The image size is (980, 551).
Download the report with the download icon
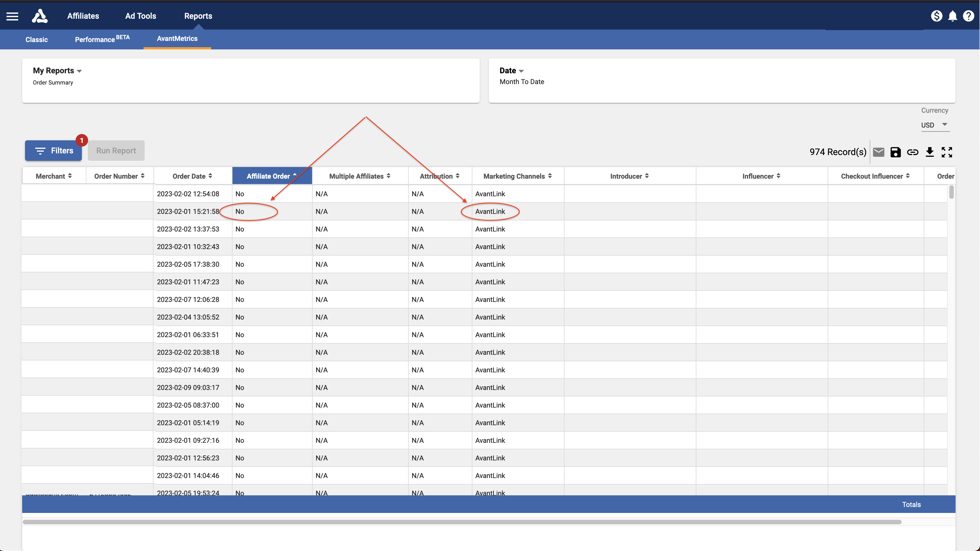tap(930, 152)
